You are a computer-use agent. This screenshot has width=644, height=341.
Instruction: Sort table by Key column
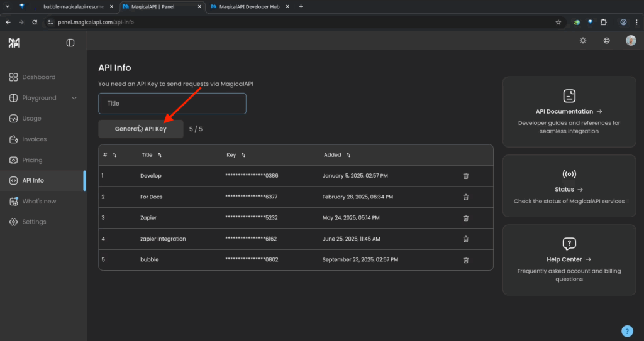[x=243, y=155]
